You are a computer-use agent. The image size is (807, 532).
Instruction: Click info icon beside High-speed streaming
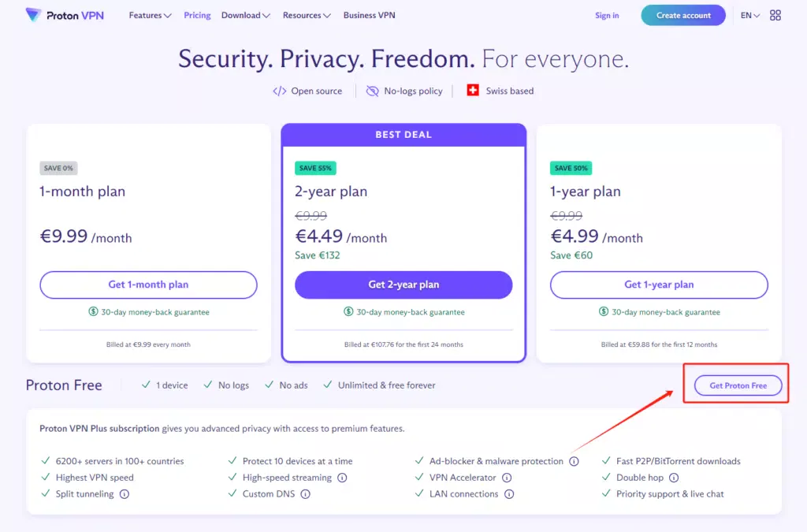click(x=341, y=478)
